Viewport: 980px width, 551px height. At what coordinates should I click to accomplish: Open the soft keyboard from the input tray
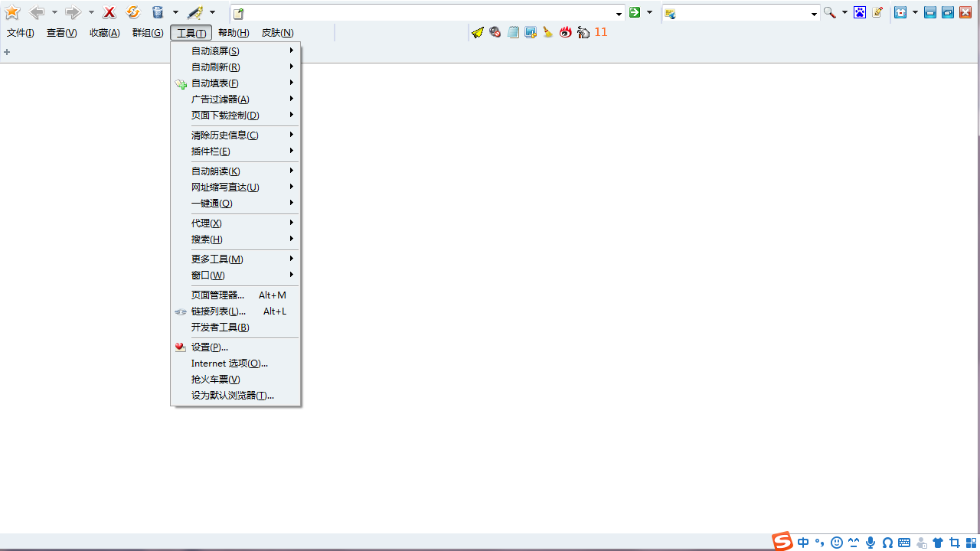(x=903, y=543)
